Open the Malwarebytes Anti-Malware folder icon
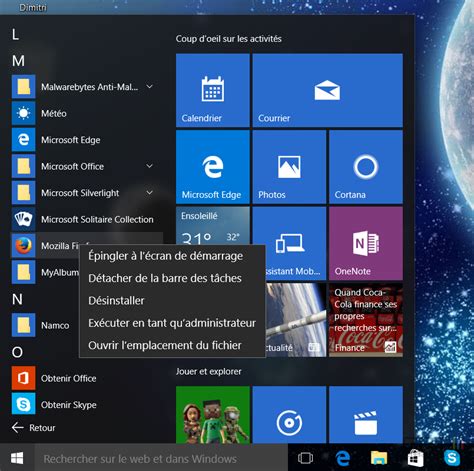 (x=23, y=87)
